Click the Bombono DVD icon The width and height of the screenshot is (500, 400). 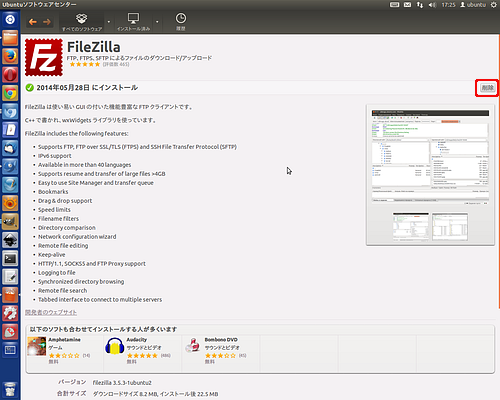point(193,345)
